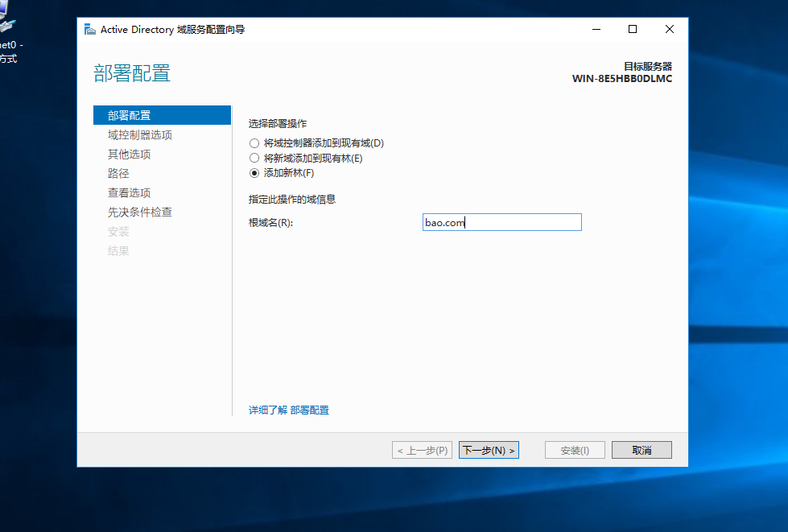Click server name WIN-8E5HBB0DLMC text
This screenshot has width=788, height=532.
622,79
